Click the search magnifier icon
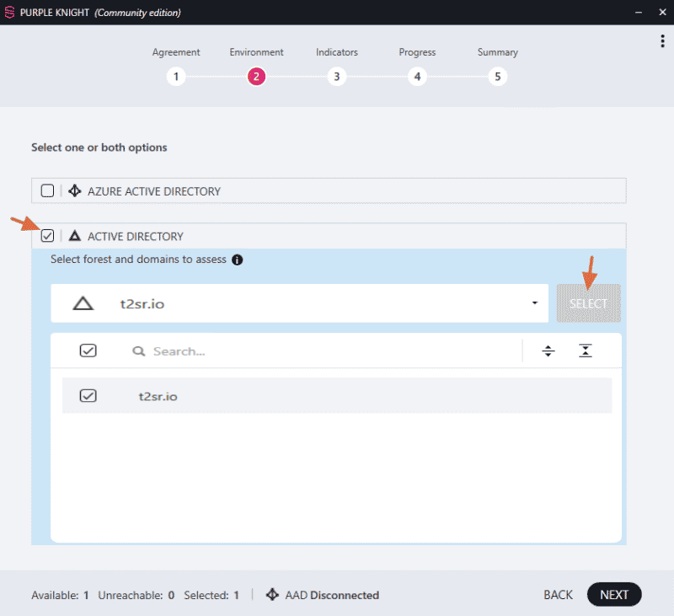The height and width of the screenshot is (616, 674). (138, 351)
